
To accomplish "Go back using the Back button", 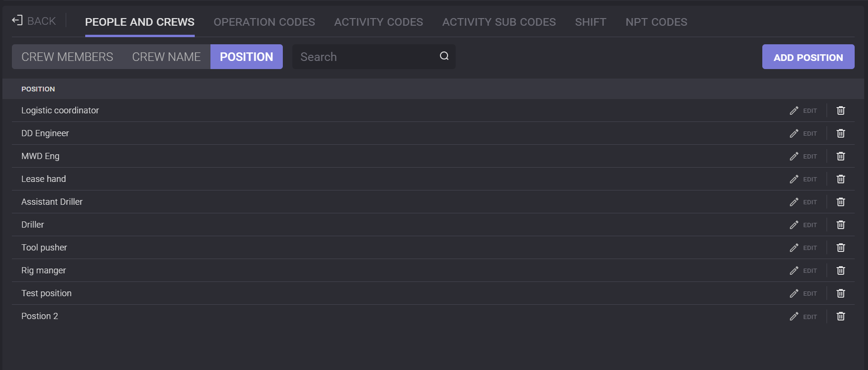I will [x=34, y=21].
